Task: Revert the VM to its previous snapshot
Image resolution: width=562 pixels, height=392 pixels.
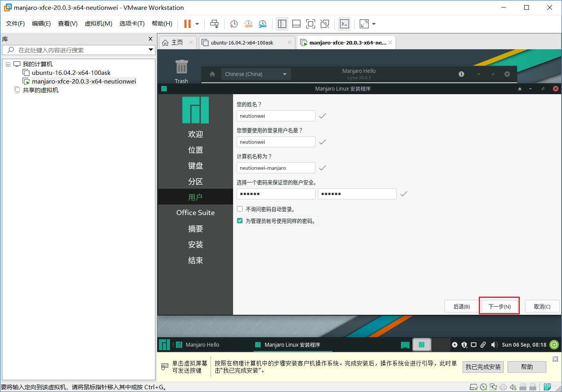Action: coord(248,24)
